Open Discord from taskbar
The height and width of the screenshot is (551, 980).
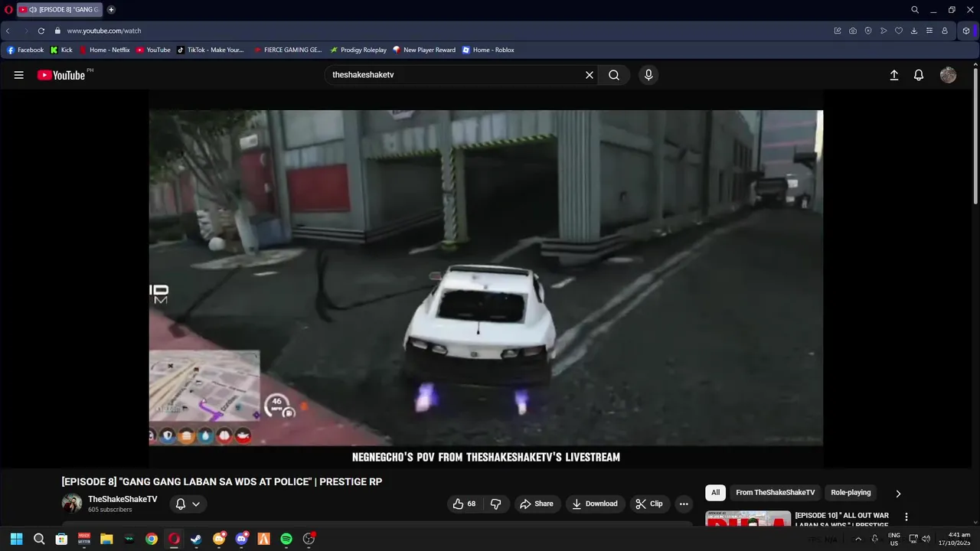click(242, 539)
